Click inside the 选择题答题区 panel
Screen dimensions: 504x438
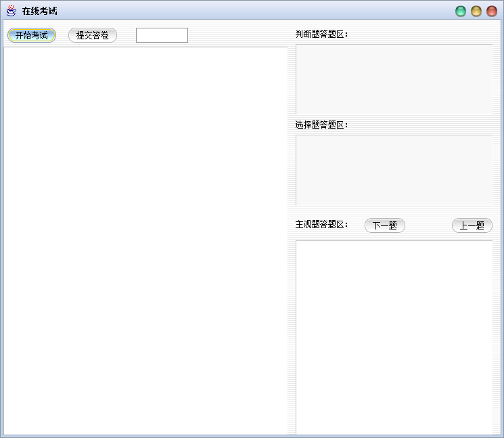point(394,170)
